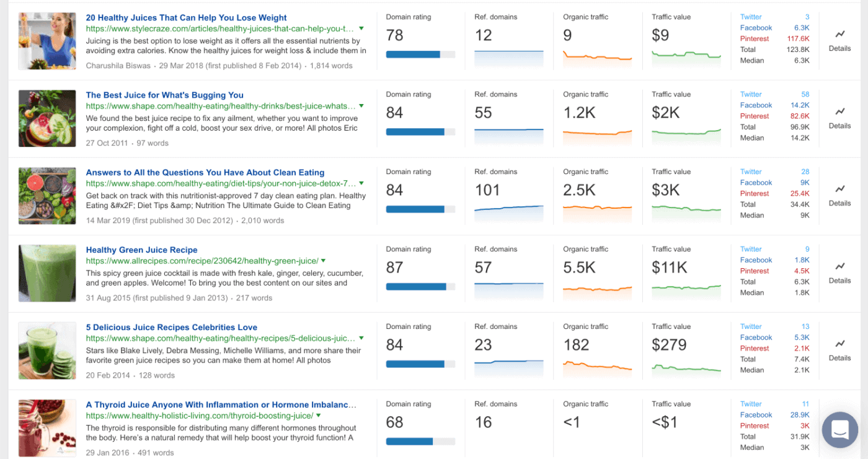This screenshot has width=868, height=459.
Task: Open "5 Delicious Juice Recipes Celebrities Love"
Action: point(172,327)
